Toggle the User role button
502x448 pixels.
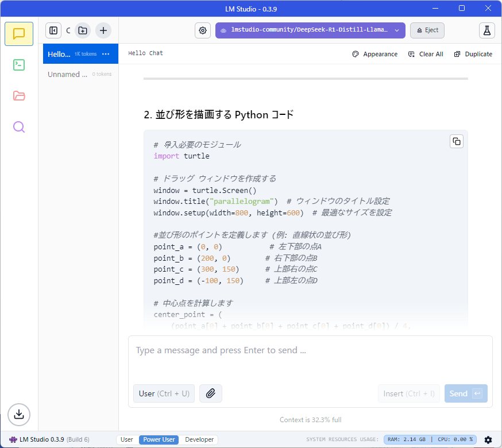click(164, 393)
